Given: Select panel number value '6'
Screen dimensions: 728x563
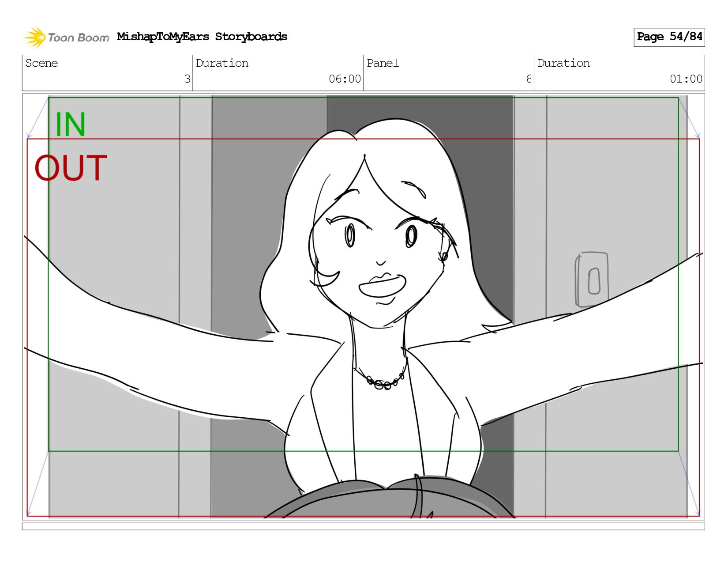Looking at the screenshot, I should 529,79.
